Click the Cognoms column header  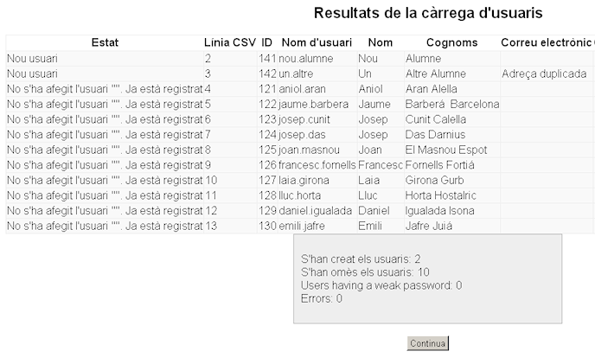[451, 42]
